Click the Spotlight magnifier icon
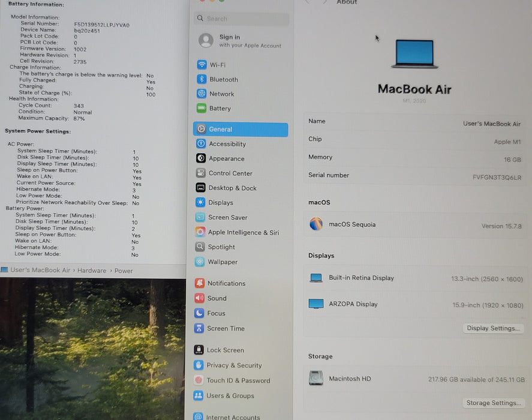 pos(200,247)
